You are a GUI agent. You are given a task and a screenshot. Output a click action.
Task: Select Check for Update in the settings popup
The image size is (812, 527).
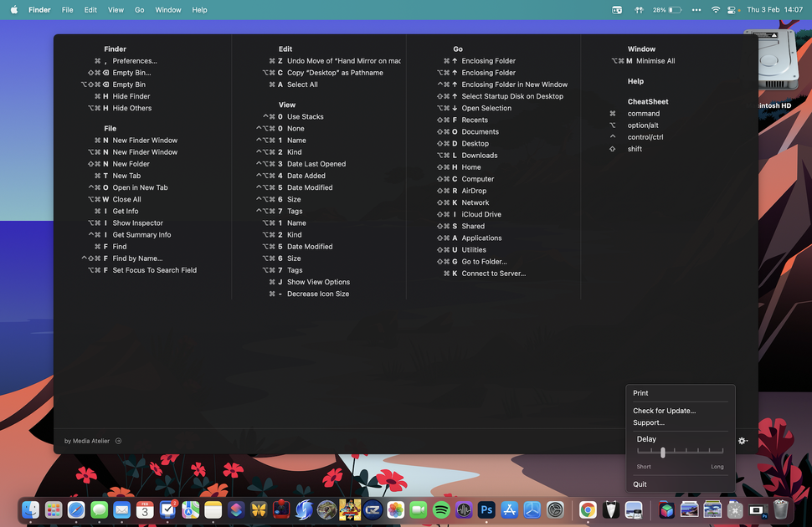tap(666, 411)
